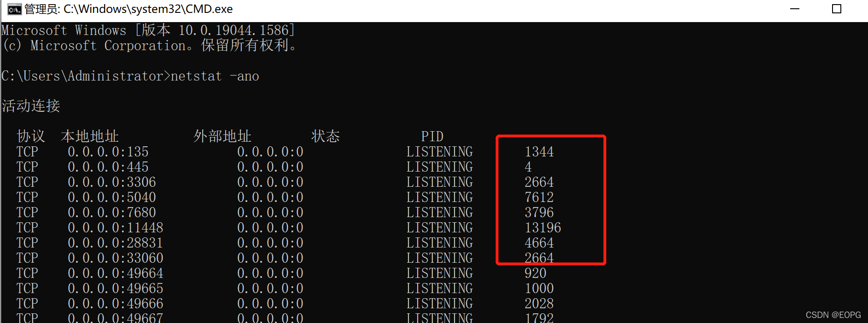The image size is (868, 323).
Task: Click local address 0.0.0.0:49666
Action: [116, 304]
